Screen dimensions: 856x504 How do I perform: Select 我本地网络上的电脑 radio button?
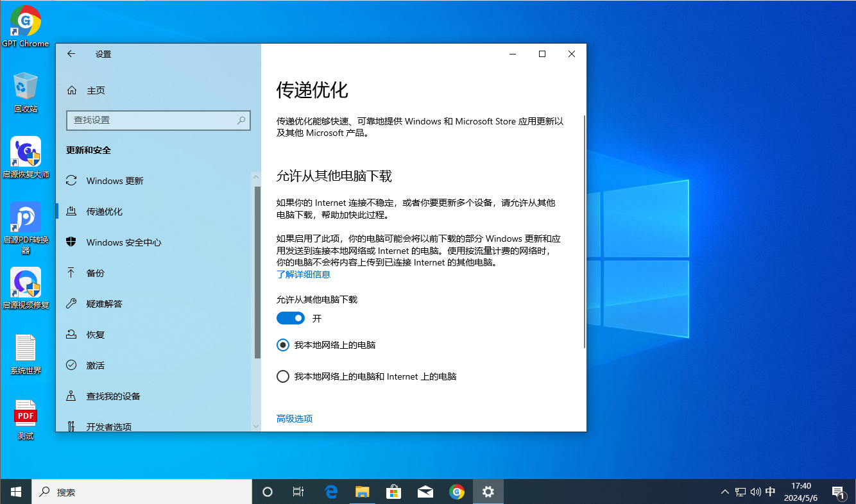(x=283, y=345)
